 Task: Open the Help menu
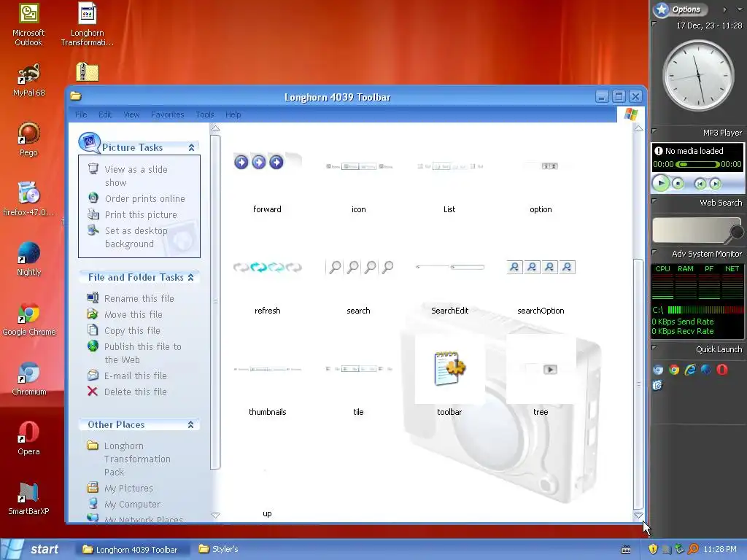(x=233, y=114)
